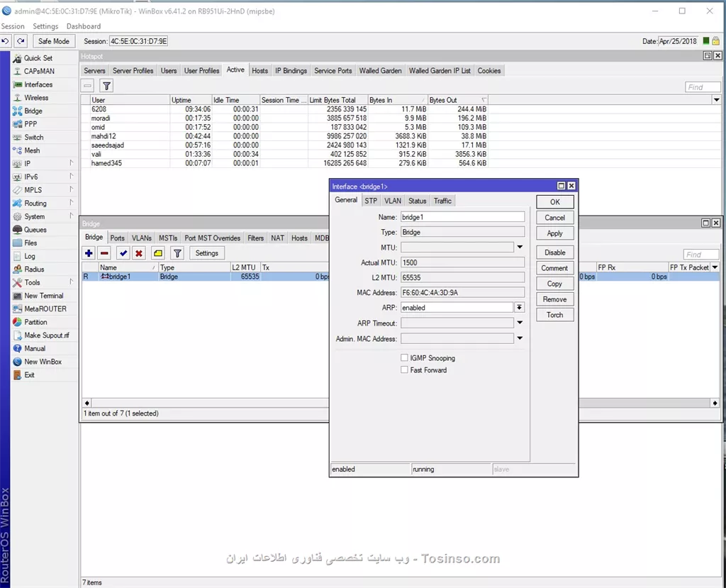Open Wireless section in sidebar

36,98
